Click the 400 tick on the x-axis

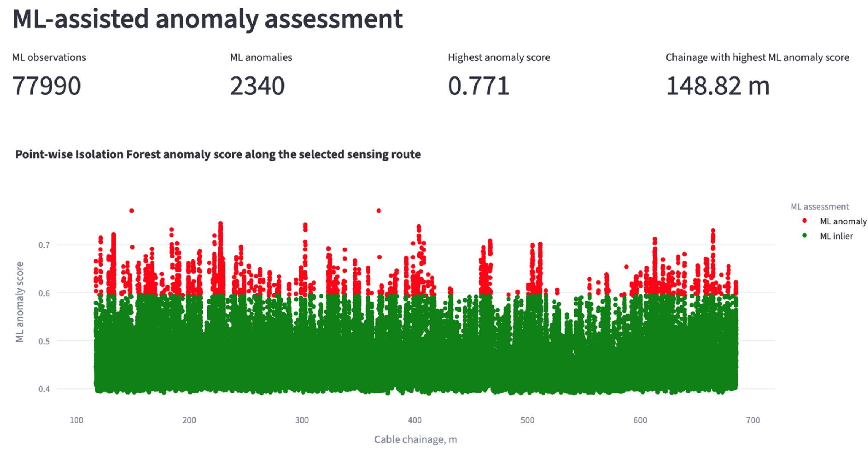click(415, 420)
